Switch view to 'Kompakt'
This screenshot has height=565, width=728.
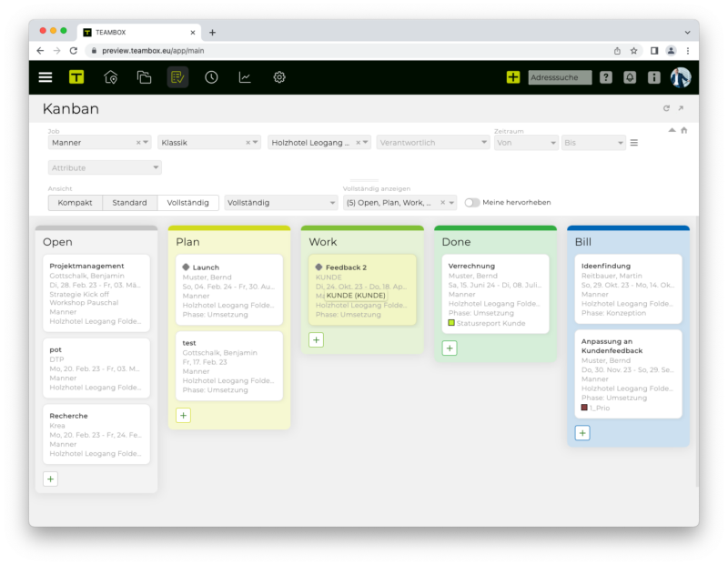coord(76,203)
